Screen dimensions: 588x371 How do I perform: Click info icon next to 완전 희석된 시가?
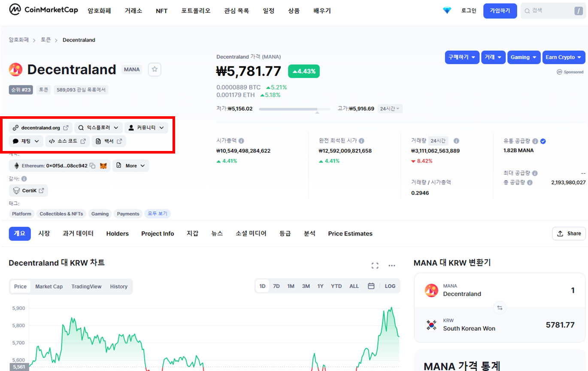tap(362, 141)
